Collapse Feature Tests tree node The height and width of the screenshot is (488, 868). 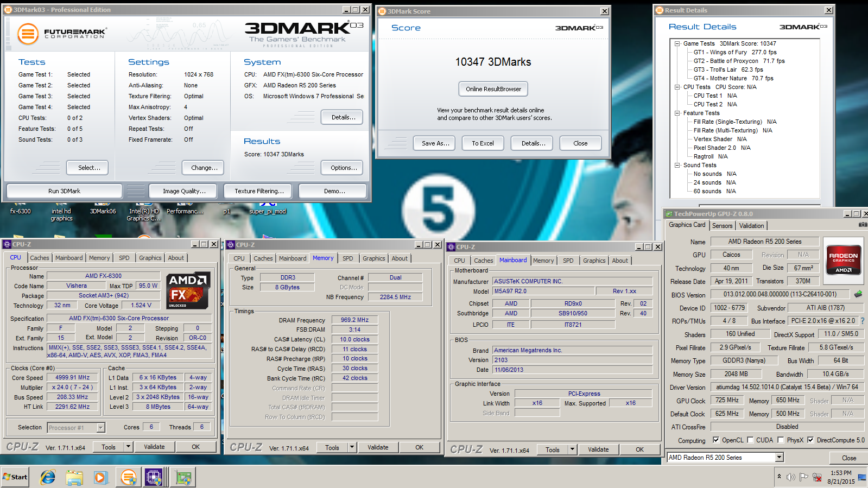677,113
